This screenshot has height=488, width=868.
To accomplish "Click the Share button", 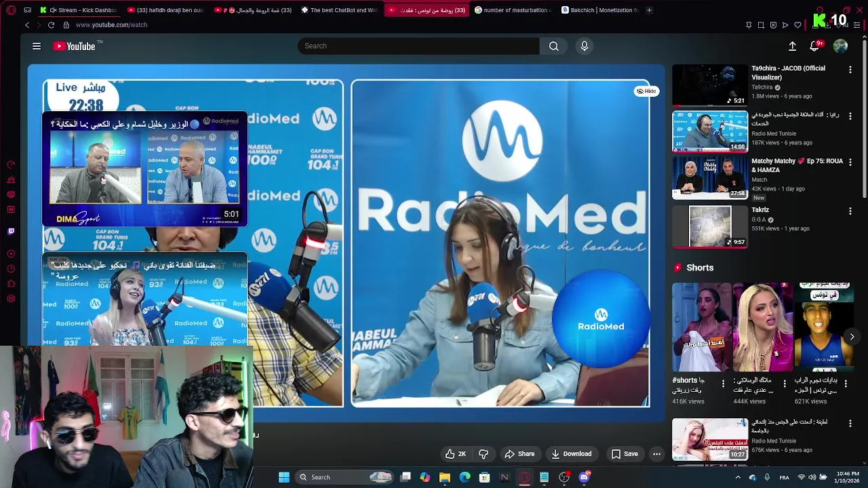I will pos(519,454).
